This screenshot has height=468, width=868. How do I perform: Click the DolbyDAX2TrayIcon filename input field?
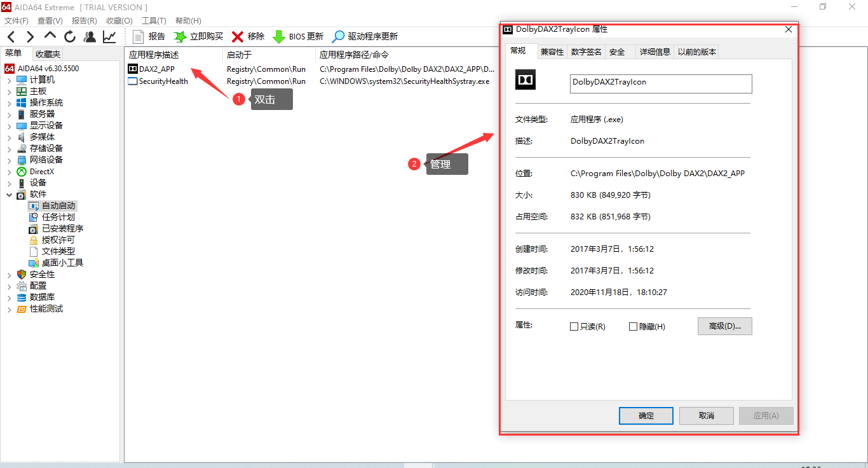[x=660, y=84]
